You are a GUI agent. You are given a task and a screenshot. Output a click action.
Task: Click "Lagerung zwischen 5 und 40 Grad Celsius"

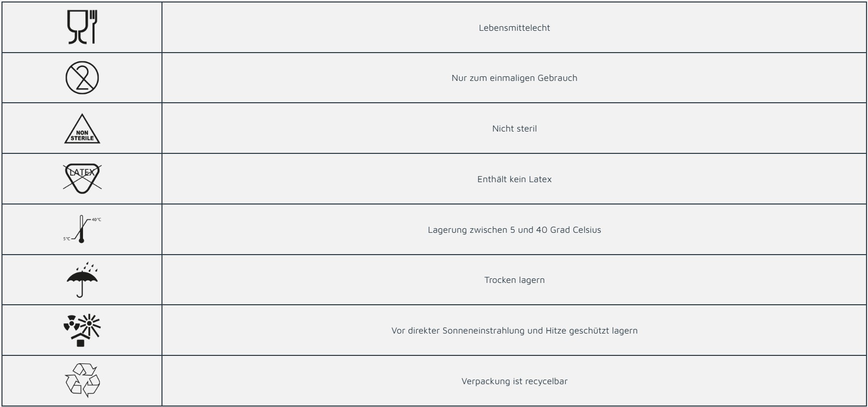coord(514,230)
